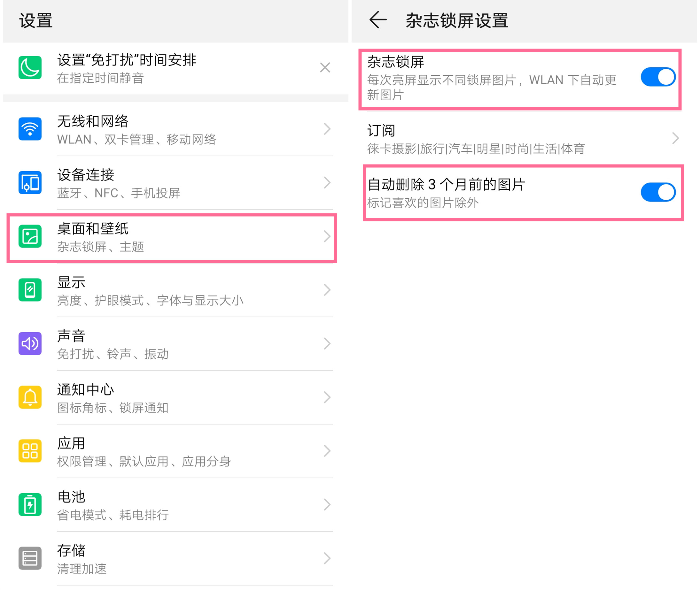Tap the gray 存储 storage icon
The width and height of the screenshot is (700, 590).
coord(30,558)
